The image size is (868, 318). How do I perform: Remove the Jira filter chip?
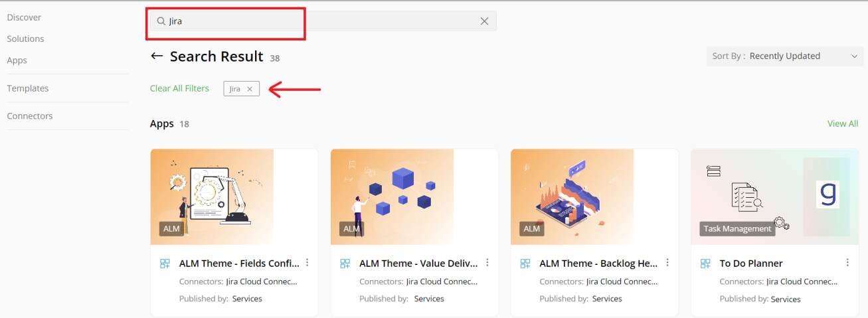click(x=250, y=89)
